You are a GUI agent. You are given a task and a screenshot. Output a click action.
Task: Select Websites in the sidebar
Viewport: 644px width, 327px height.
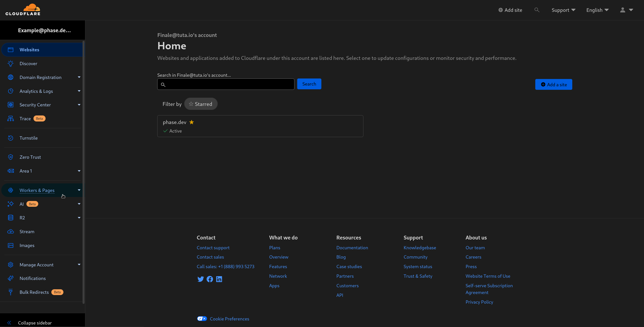[x=29, y=50]
